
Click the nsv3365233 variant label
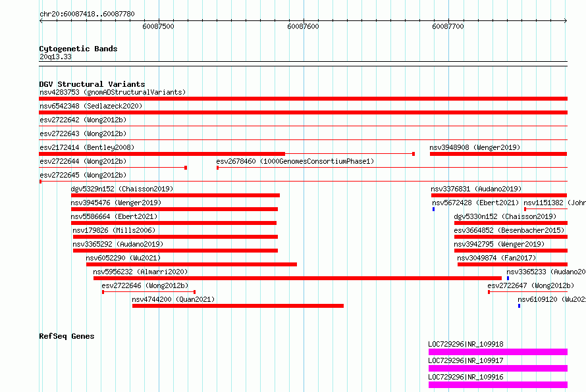tap(546, 272)
